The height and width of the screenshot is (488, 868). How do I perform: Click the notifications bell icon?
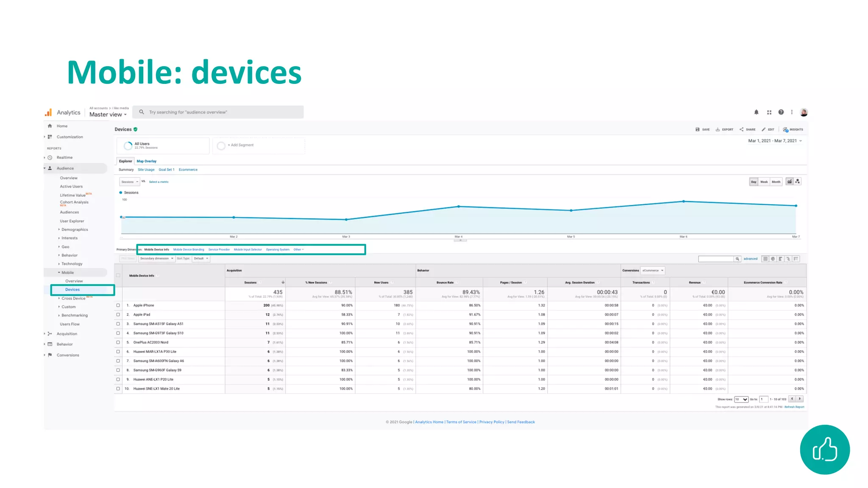click(x=756, y=112)
